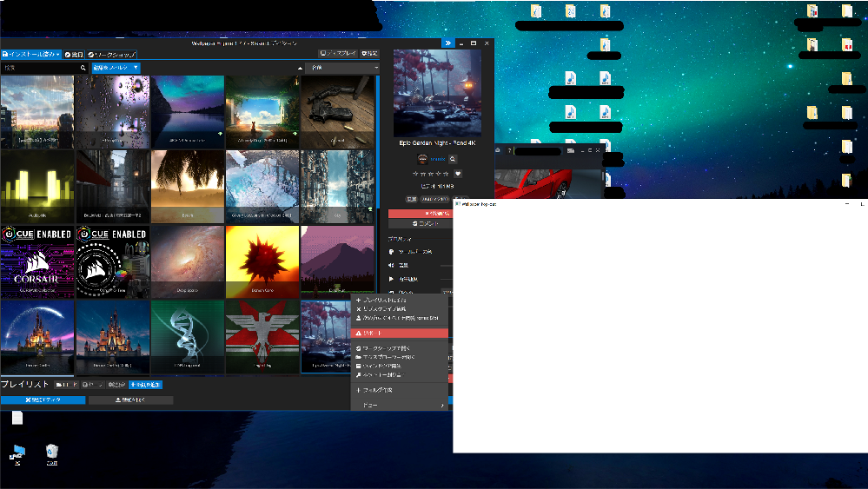Toggle the heart favorite icon
868x489 pixels.
click(458, 174)
